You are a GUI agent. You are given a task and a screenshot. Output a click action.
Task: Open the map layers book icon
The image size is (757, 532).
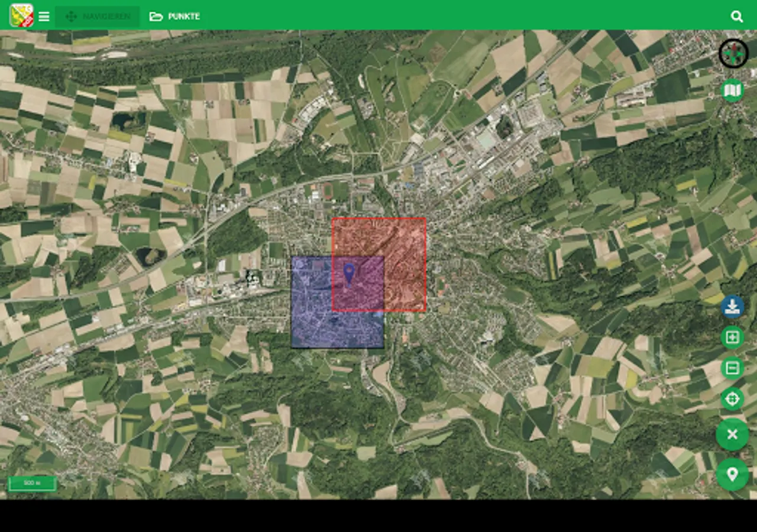733,90
